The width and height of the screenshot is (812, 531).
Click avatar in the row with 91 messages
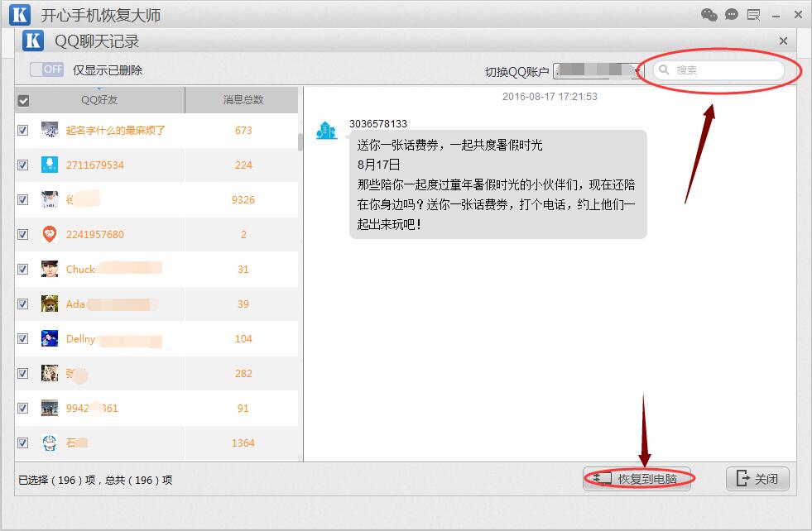click(50, 408)
